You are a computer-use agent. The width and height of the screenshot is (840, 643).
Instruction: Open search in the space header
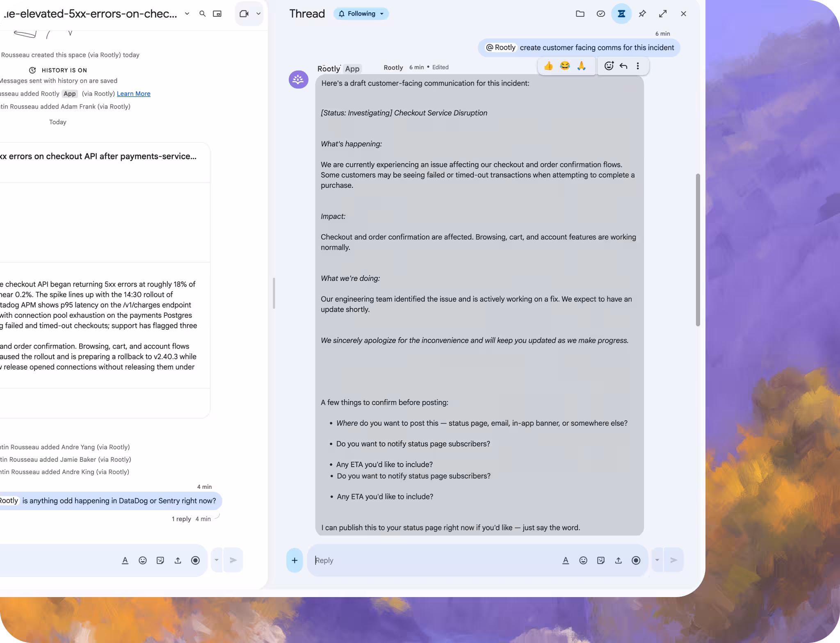tap(202, 14)
